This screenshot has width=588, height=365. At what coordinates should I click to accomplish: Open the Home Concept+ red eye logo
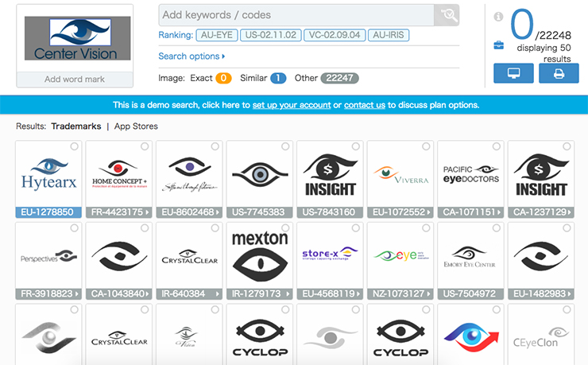tap(119, 174)
